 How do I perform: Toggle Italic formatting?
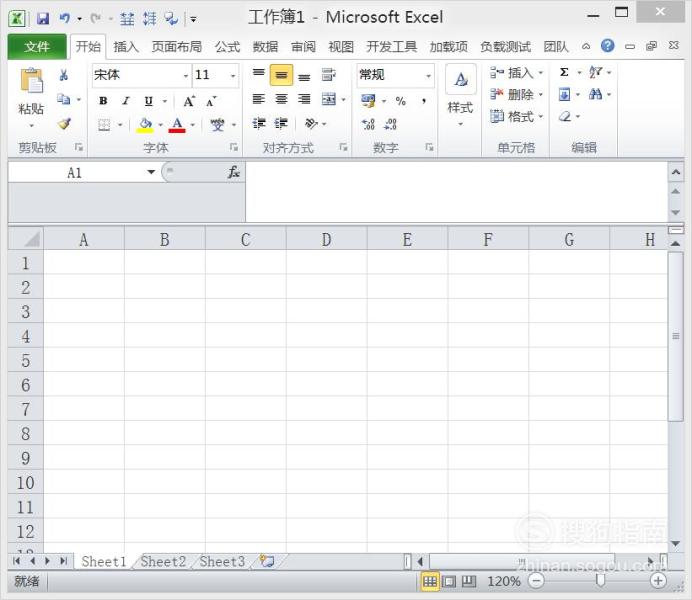coord(126,101)
